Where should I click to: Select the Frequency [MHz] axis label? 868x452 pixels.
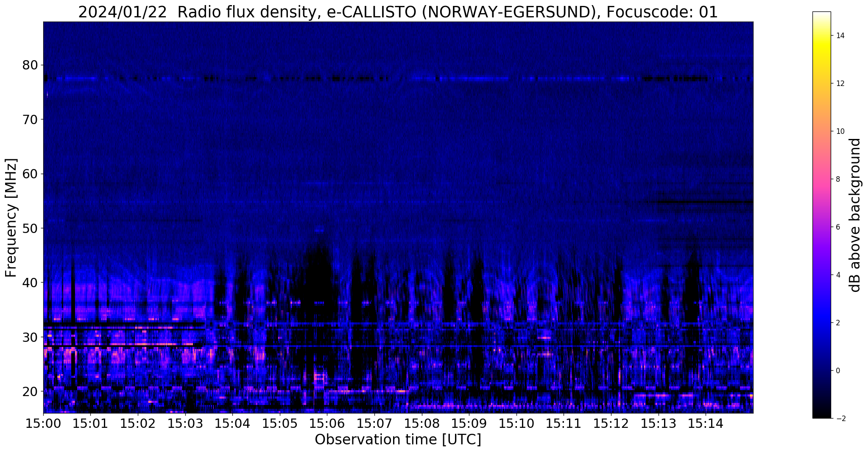(11, 218)
